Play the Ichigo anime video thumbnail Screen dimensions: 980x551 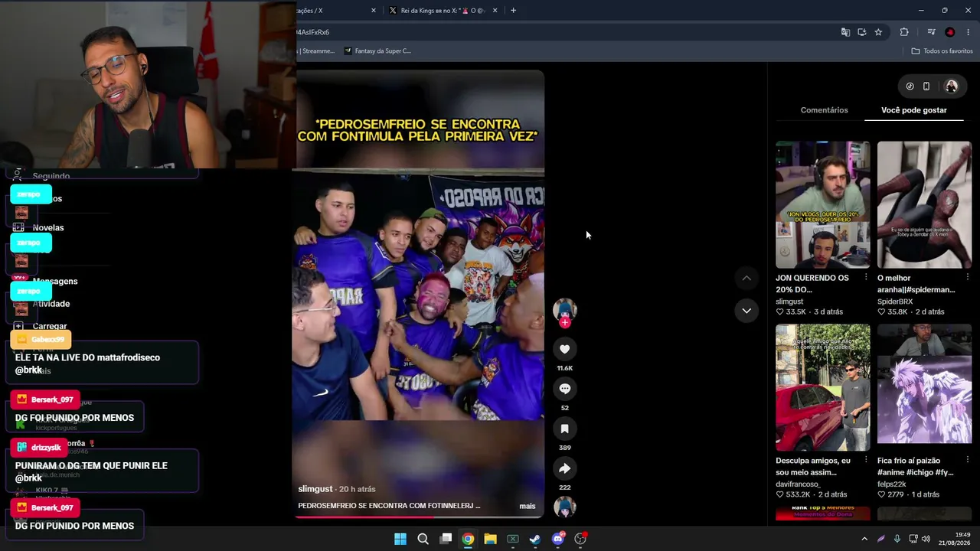(924, 387)
